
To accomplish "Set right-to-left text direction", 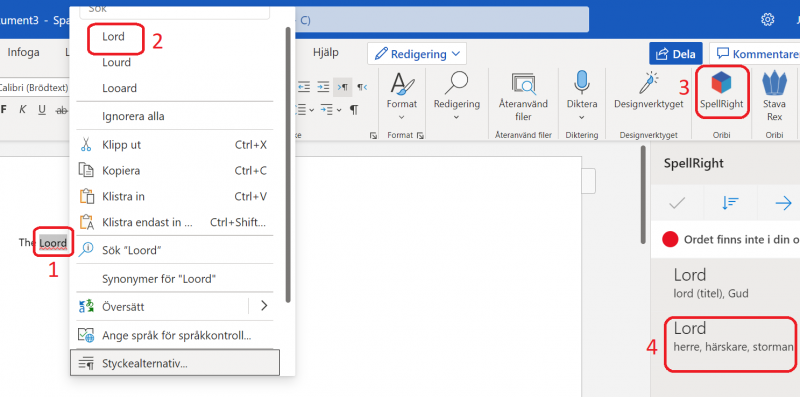I will [x=362, y=87].
